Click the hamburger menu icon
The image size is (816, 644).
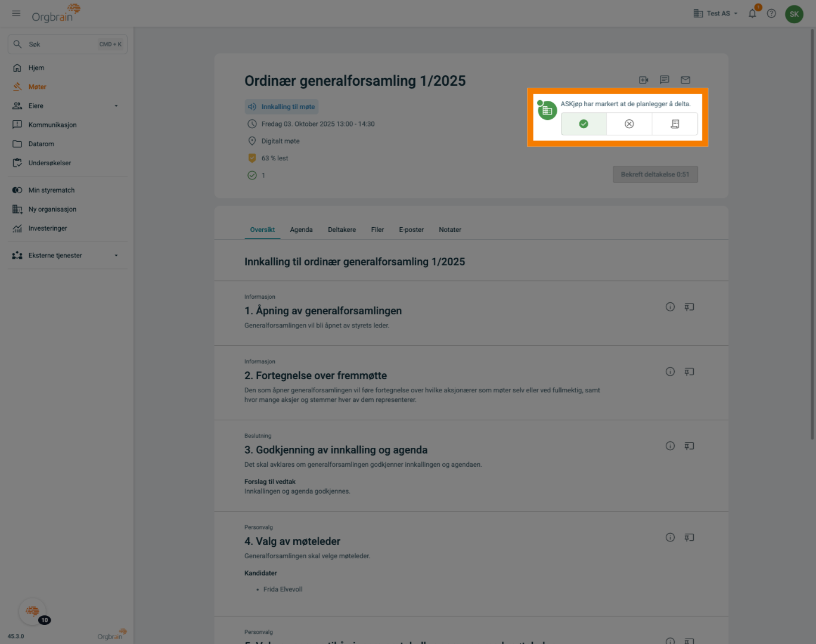(x=16, y=13)
